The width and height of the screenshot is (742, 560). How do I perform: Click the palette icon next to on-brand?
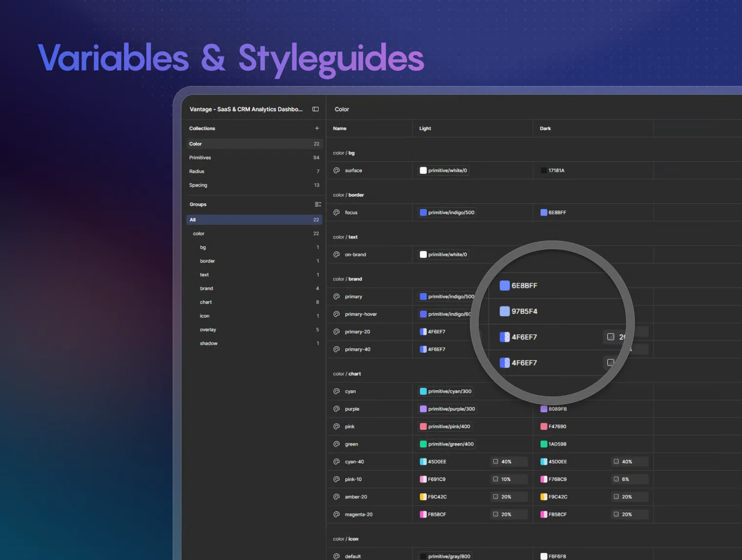pyautogui.click(x=336, y=255)
